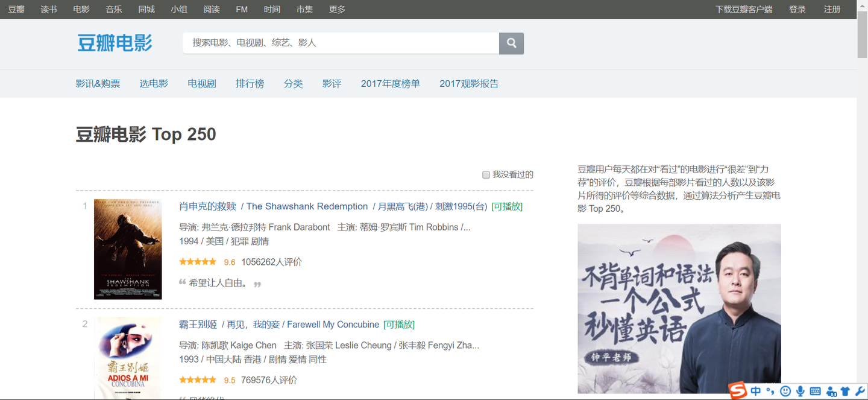Viewport: 868px width, 400px height.
Task: Click the 9.6 rating score
Action: pyautogui.click(x=230, y=262)
